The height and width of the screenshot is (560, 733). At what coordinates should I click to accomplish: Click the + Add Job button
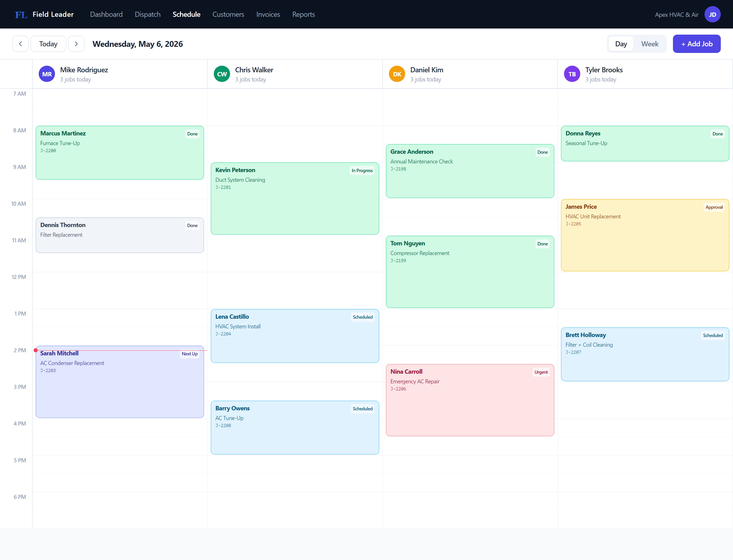(x=697, y=44)
